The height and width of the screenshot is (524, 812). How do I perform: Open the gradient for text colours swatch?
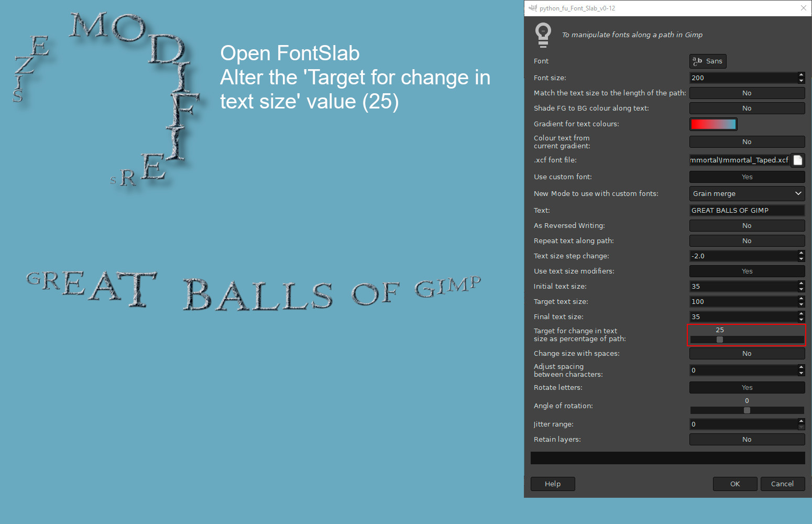[x=713, y=124]
